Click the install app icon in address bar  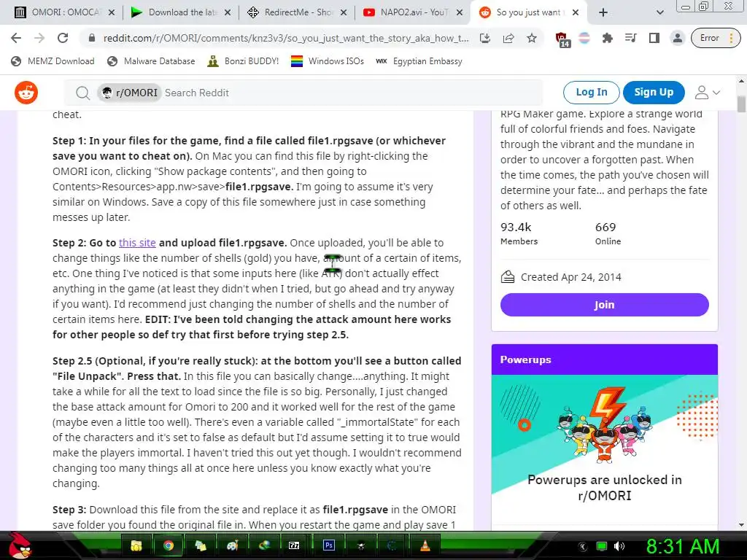click(x=485, y=38)
